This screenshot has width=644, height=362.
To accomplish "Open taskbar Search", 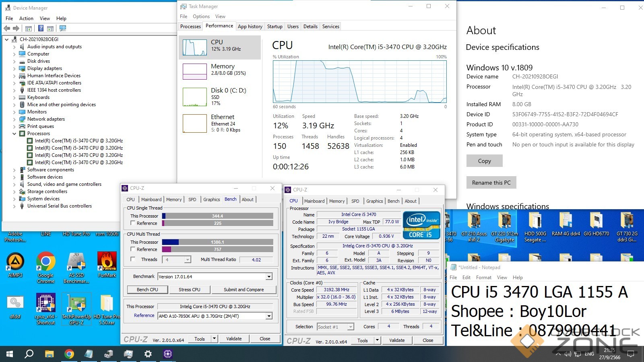I will [x=29, y=354].
